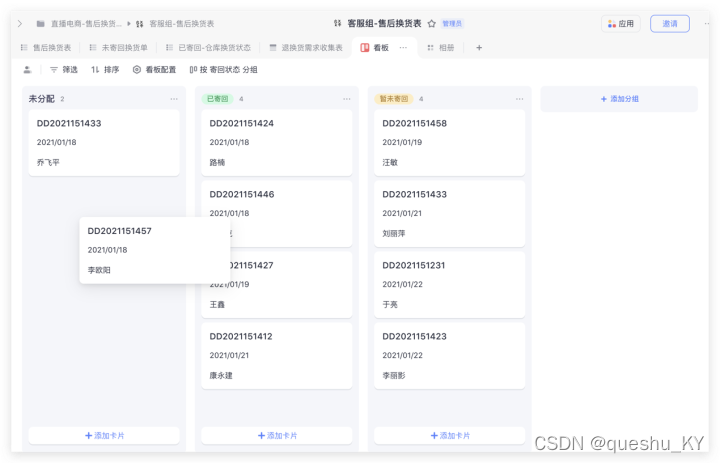Click the name 路楠 on card
This screenshot has height=463, width=720.
217,163
